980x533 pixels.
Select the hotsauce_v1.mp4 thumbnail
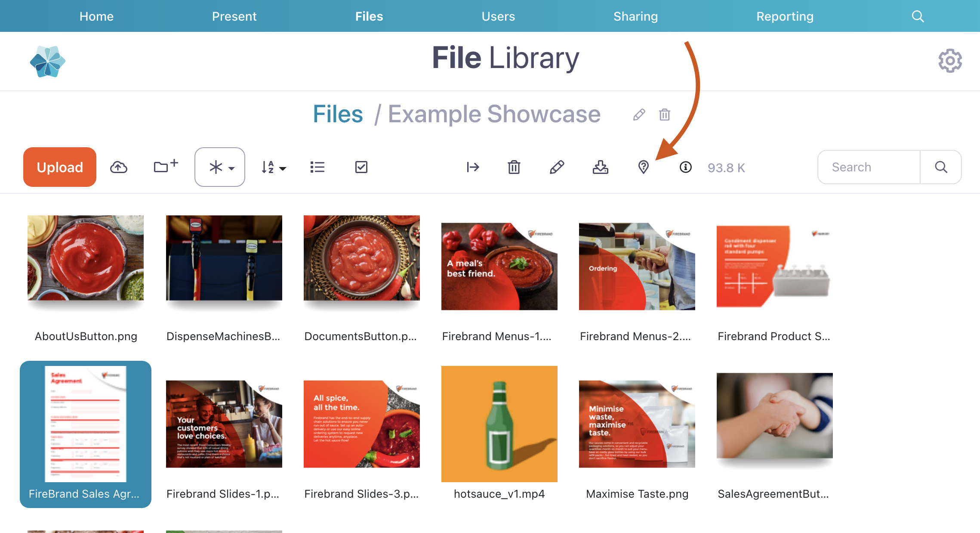pyautogui.click(x=499, y=424)
